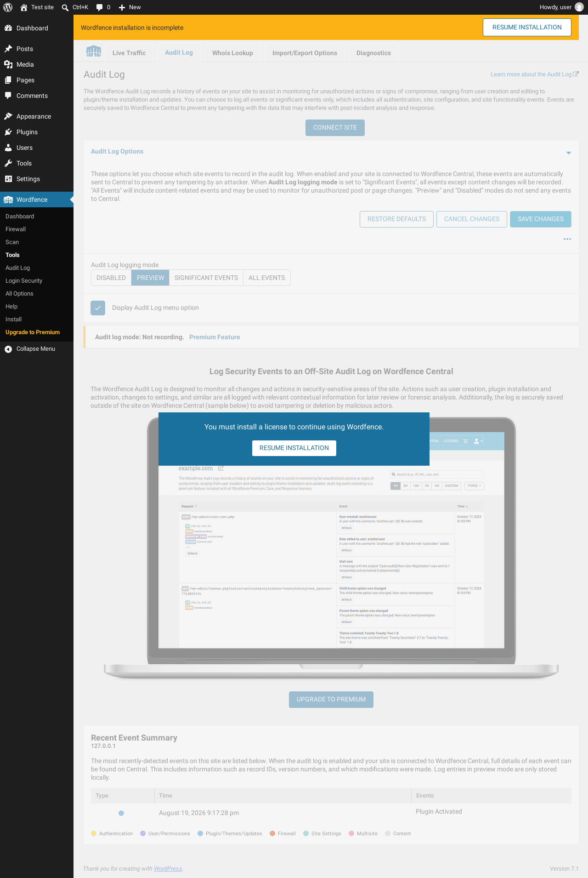The height and width of the screenshot is (878, 588).
Task: Click the Comments icon in sidebar
Action: pyautogui.click(x=8, y=96)
